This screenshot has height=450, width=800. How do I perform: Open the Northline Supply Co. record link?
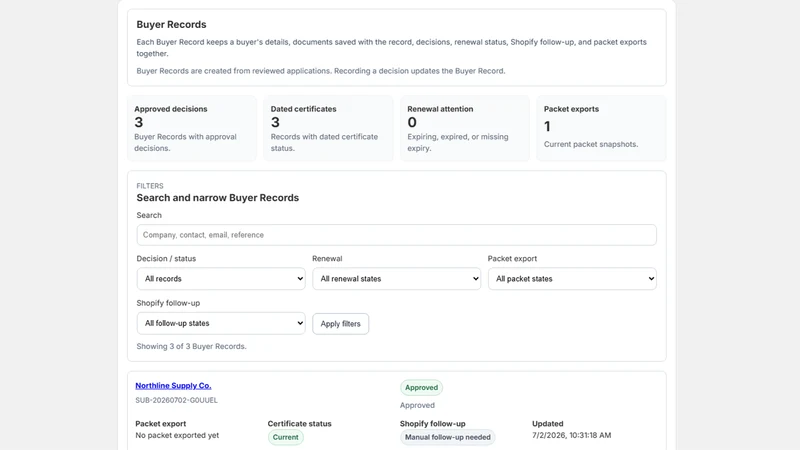173,386
